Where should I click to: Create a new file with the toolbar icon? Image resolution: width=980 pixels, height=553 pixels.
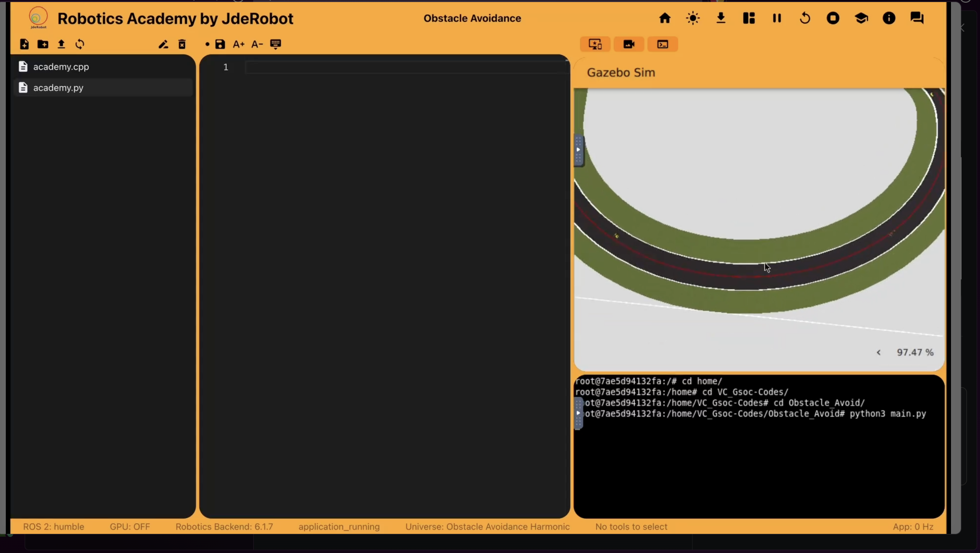(x=24, y=44)
